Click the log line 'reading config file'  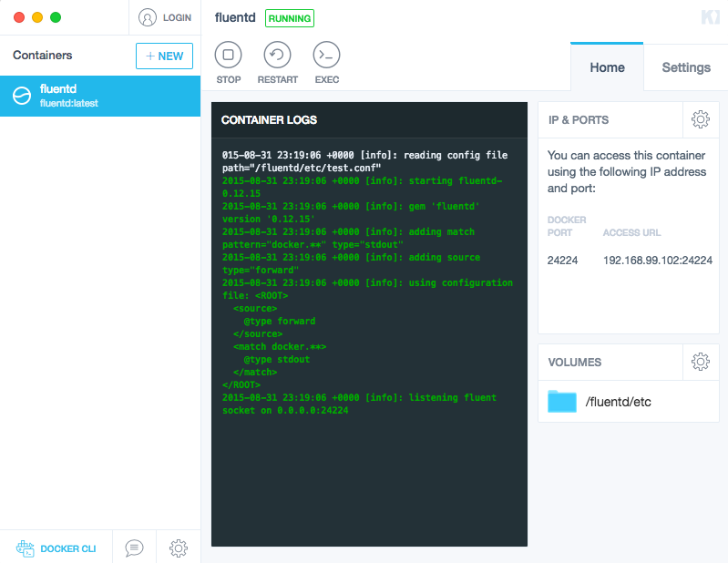[364, 161]
